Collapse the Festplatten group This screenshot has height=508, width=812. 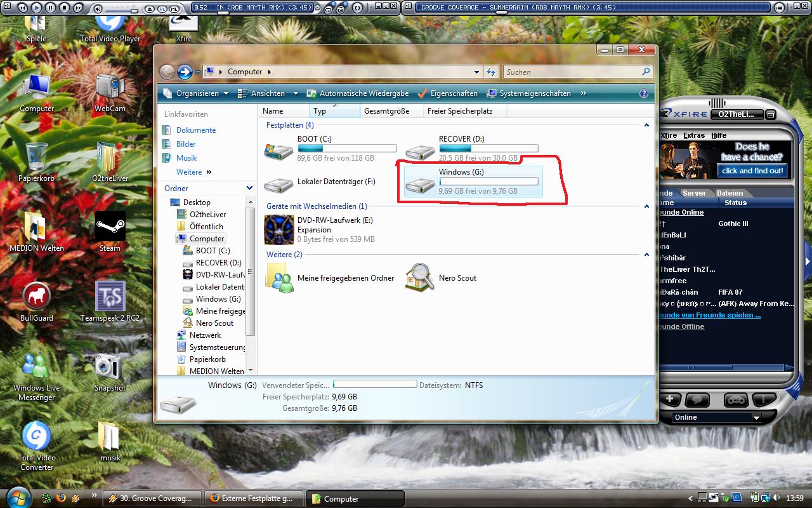pyautogui.click(x=646, y=126)
